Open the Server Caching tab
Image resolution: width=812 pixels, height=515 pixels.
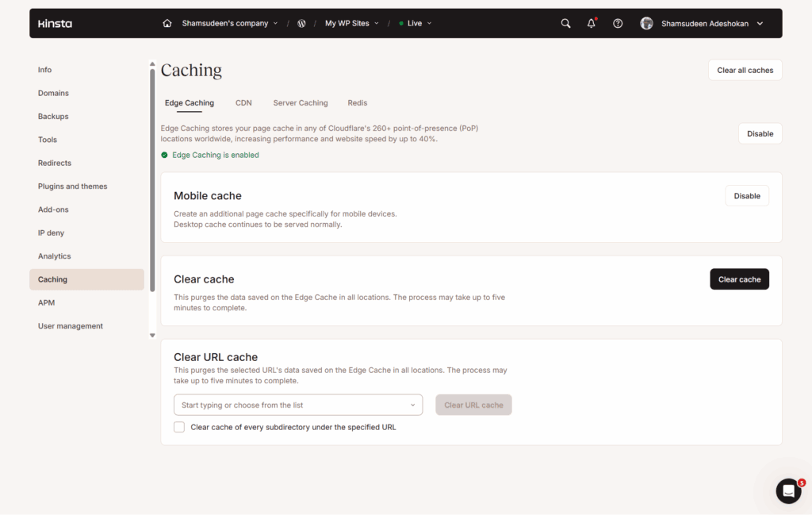click(x=300, y=102)
